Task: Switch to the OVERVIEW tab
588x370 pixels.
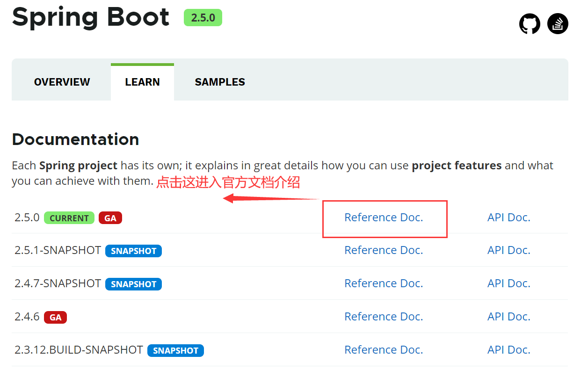Action: (x=62, y=82)
